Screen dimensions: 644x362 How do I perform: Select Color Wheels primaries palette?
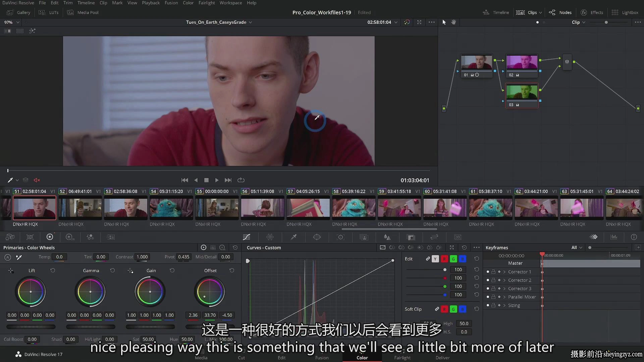coord(50,237)
